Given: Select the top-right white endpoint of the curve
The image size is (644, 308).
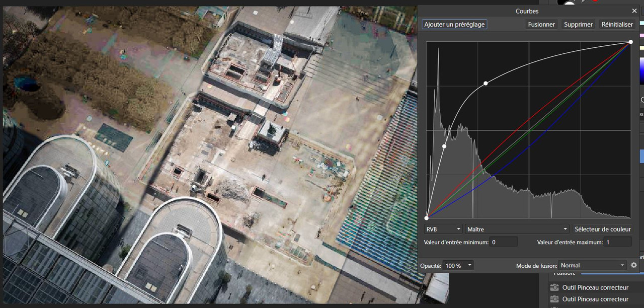Looking at the screenshot, I should tap(630, 42).
